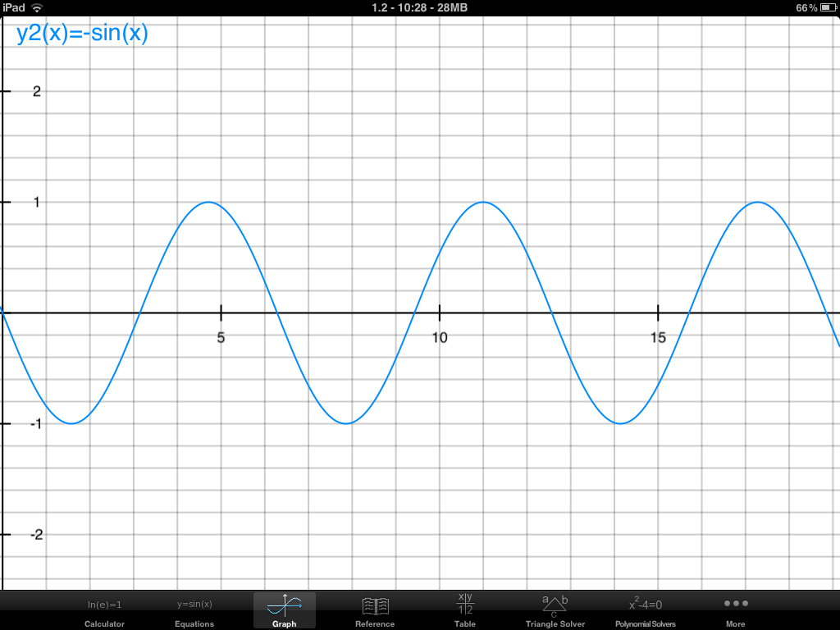This screenshot has width=840, height=630.
Task: Click the x-axis tick label 15
Action: (x=658, y=337)
